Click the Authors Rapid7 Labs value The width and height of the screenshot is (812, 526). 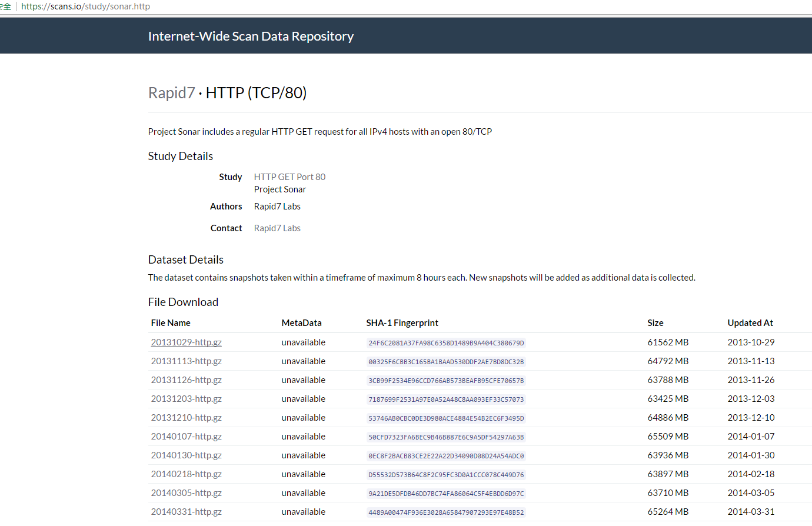[277, 206]
